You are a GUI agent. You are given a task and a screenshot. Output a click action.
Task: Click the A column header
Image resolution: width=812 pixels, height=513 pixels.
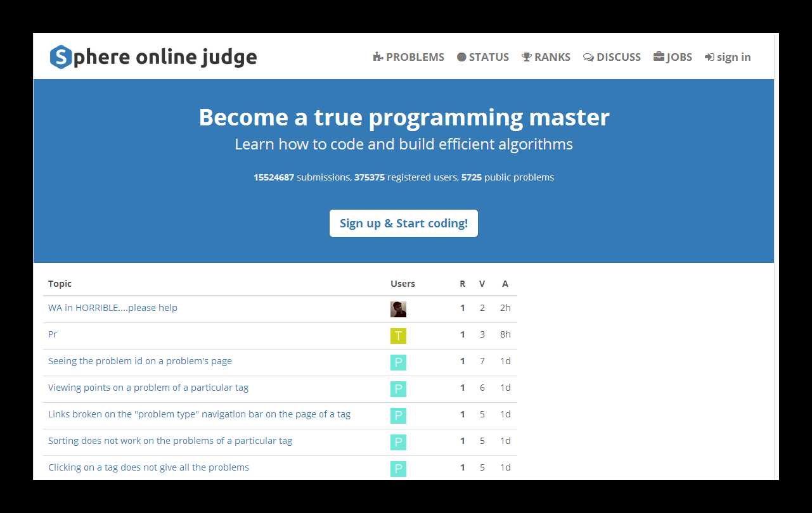pyautogui.click(x=505, y=284)
